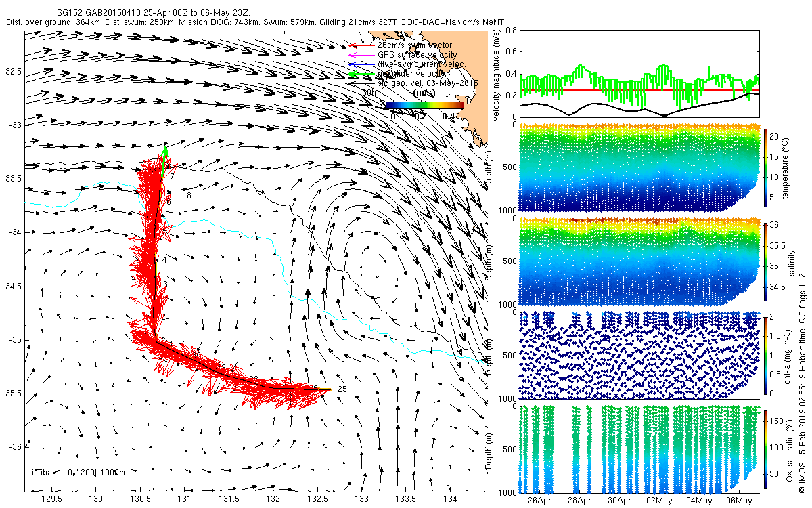Click the chl-a colorbar

pos(765,356)
